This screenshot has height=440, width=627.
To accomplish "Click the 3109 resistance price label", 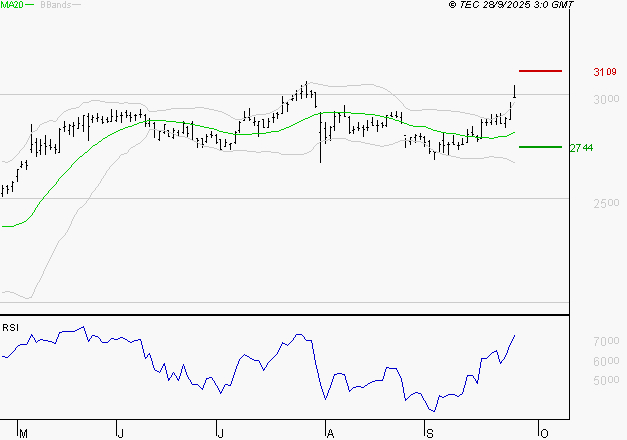I will (x=604, y=72).
